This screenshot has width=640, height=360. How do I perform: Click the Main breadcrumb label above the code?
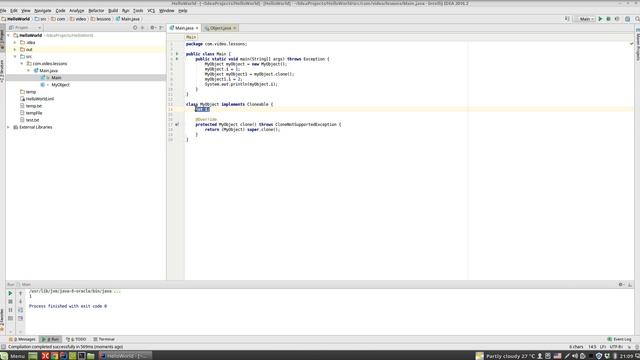point(191,37)
